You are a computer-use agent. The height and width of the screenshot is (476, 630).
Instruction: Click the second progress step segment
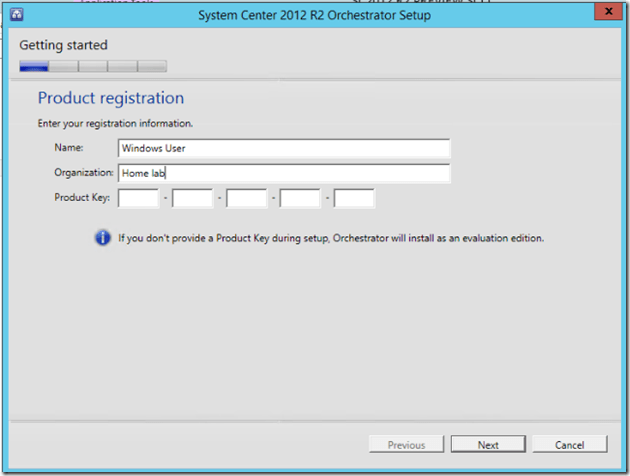[x=63, y=67]
